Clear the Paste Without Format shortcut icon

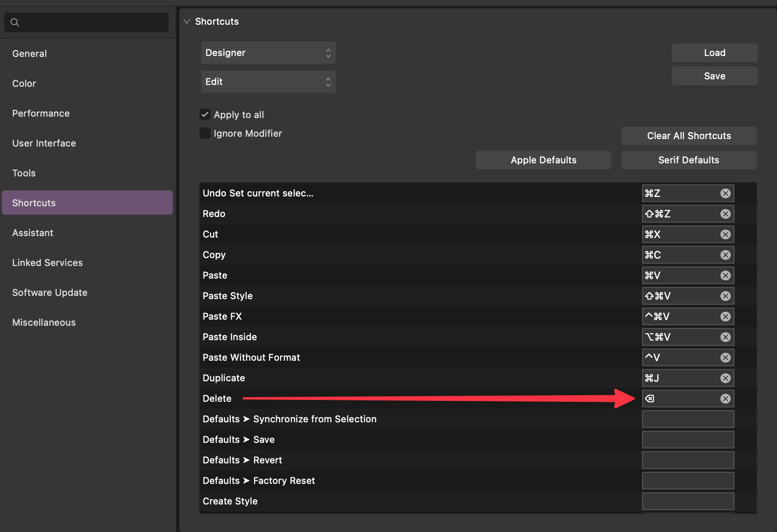point(725,357)
